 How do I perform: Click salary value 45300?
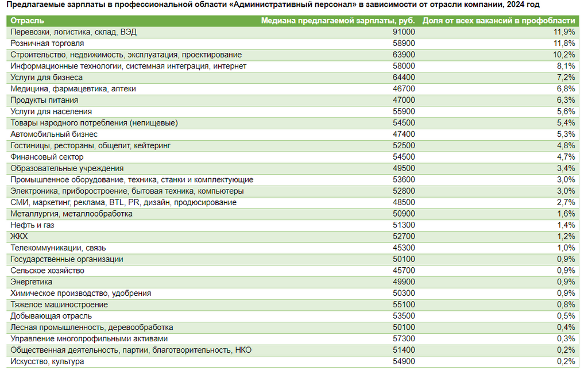tap(404, 248)
